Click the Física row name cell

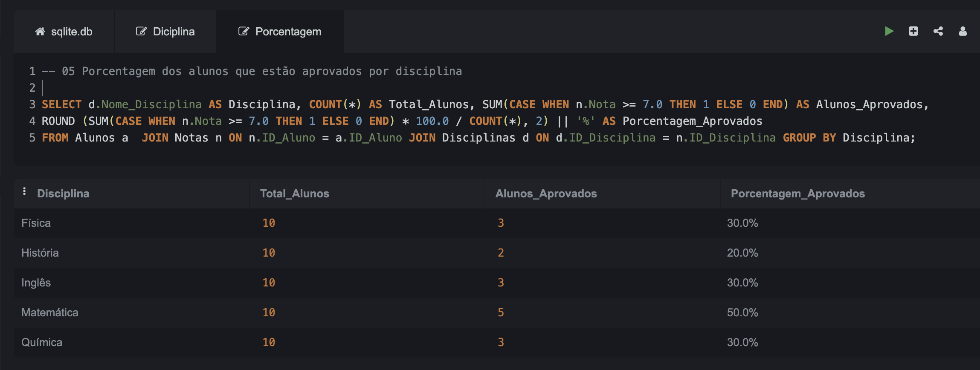[x=36, y=223]
